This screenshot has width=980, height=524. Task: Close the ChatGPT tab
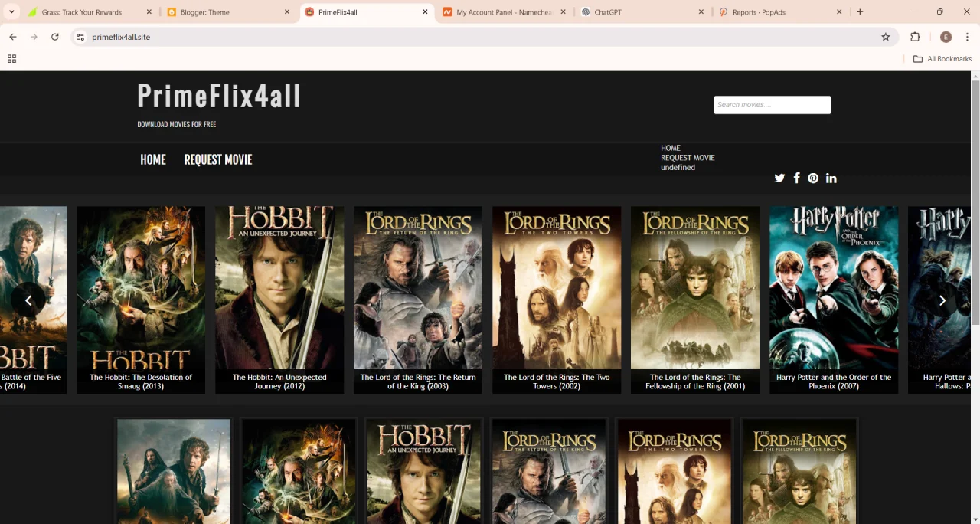[701, 12]
